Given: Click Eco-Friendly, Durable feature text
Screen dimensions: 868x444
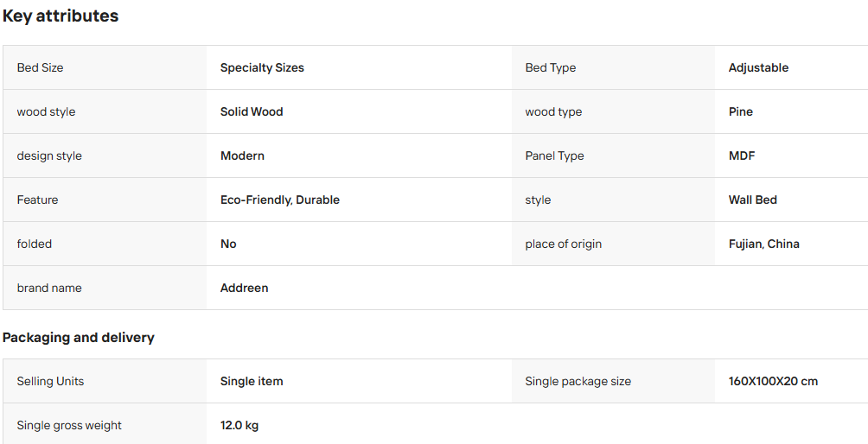Looking at the screenshot, I should [279, 200].
